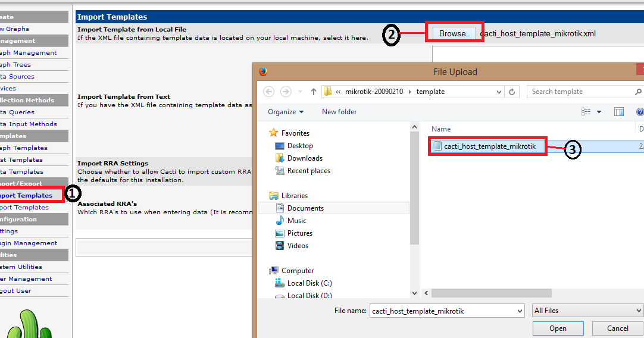Click navigation pane scroll down arrow

pos(414,293)
